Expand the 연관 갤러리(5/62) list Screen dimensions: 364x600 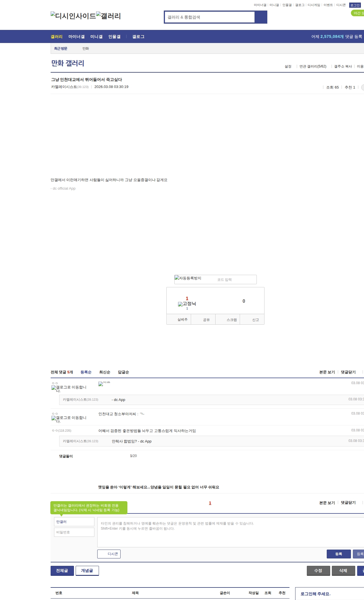[313, 66]
